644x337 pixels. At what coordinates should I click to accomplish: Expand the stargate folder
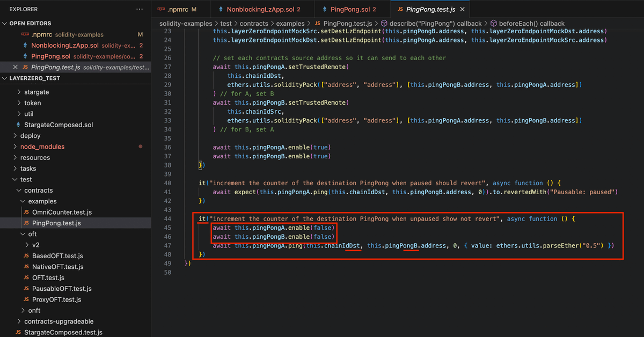[36, 92]
